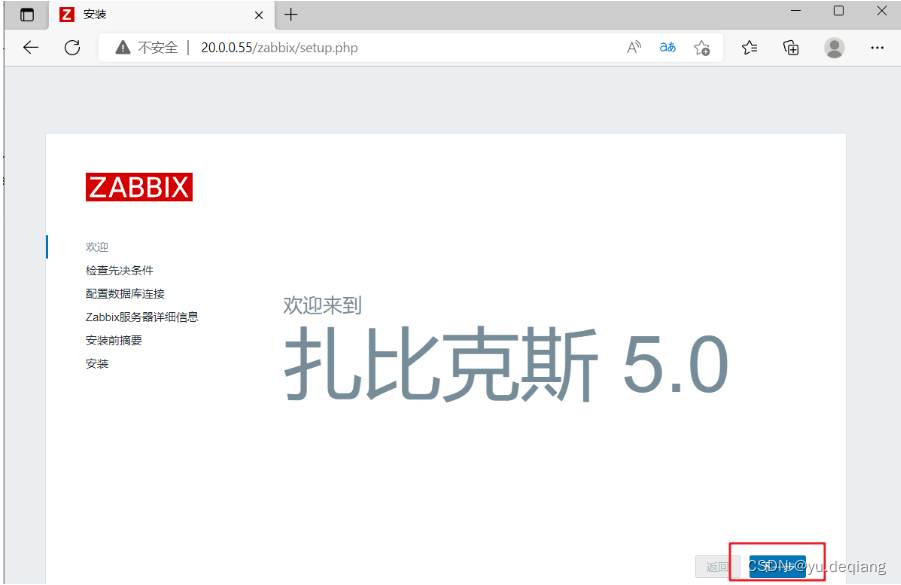Open the tab actions menu icon
The image size is (901, 585).
tap(27, 15)
